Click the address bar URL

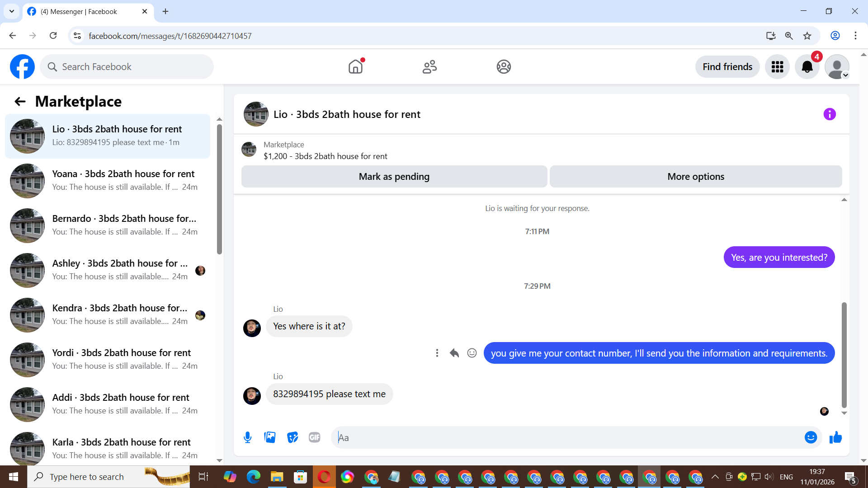[x=170, y=36]
